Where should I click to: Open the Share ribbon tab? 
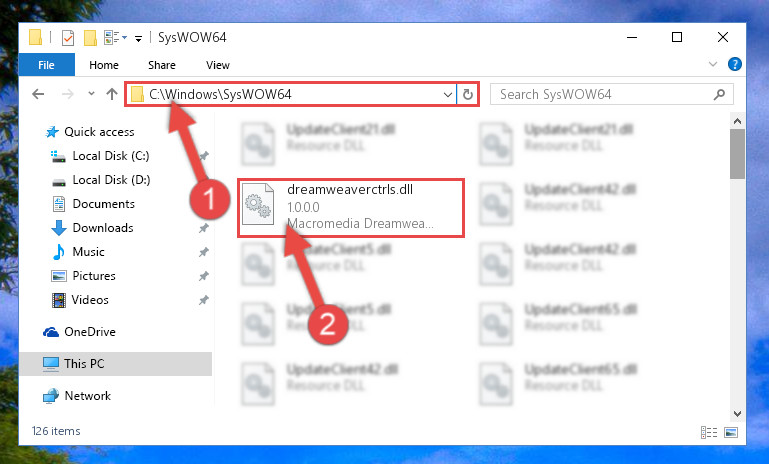coord(162,65)
